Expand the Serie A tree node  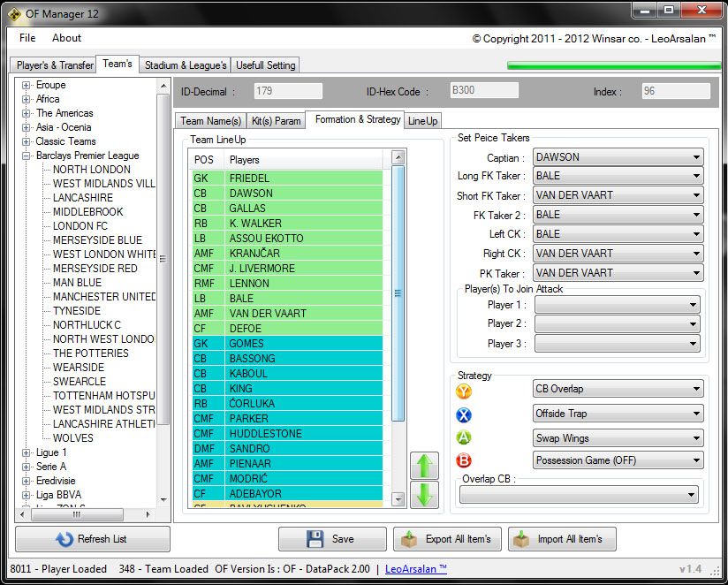27,467
